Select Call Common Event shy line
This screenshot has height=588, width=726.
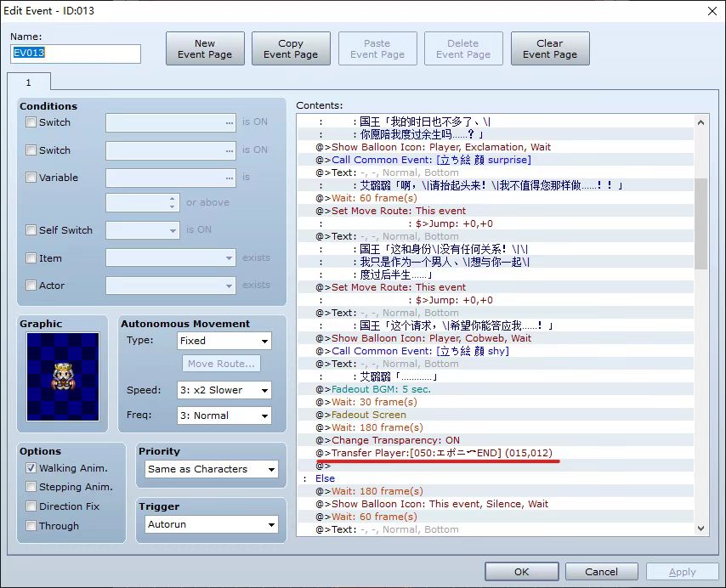pyautogui.click(x=496, y=351)
